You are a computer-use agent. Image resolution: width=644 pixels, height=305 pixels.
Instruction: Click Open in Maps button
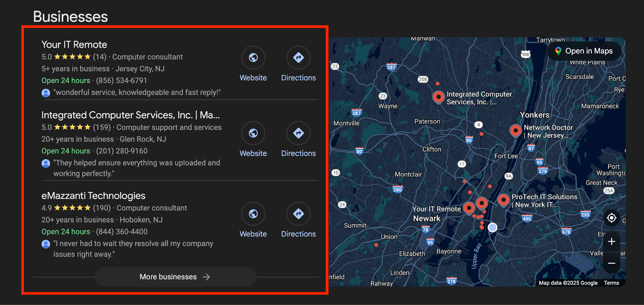(x=584, y=51)
